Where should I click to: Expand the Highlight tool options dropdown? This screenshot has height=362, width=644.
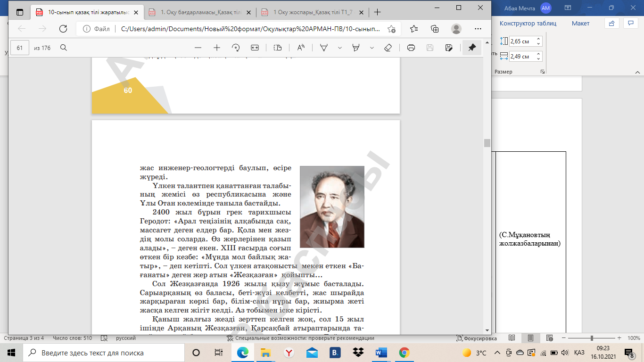click(x=372, y=48)
